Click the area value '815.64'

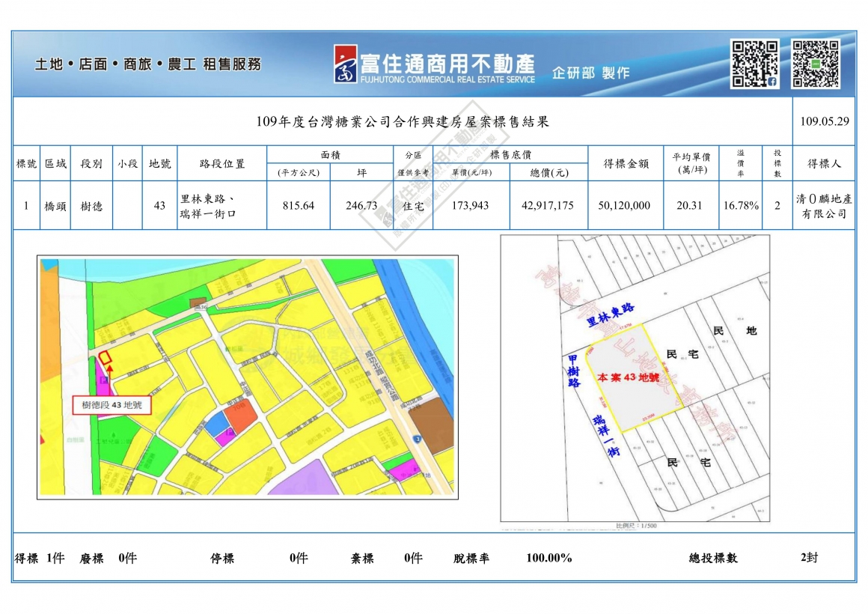point(299,206)
